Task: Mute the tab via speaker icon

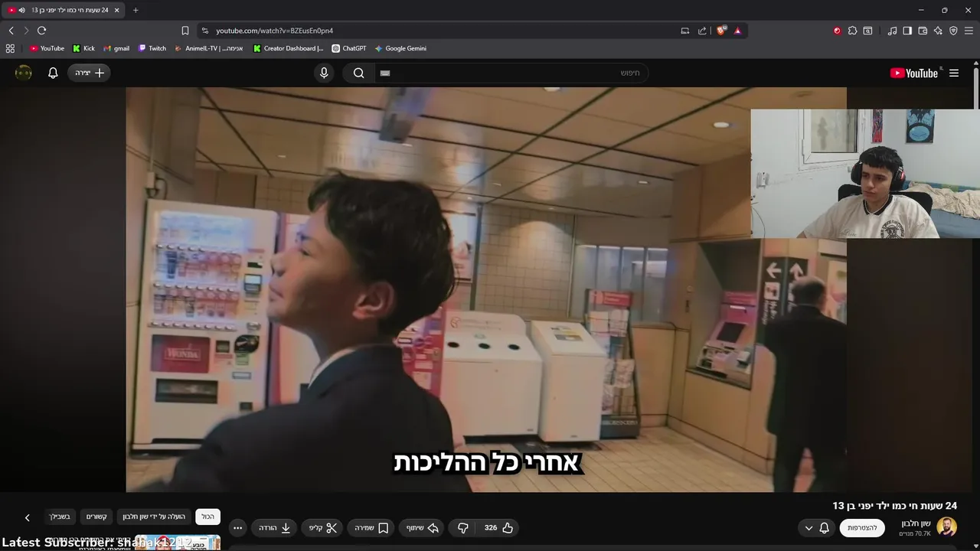Action: click(x=21, y=10)
